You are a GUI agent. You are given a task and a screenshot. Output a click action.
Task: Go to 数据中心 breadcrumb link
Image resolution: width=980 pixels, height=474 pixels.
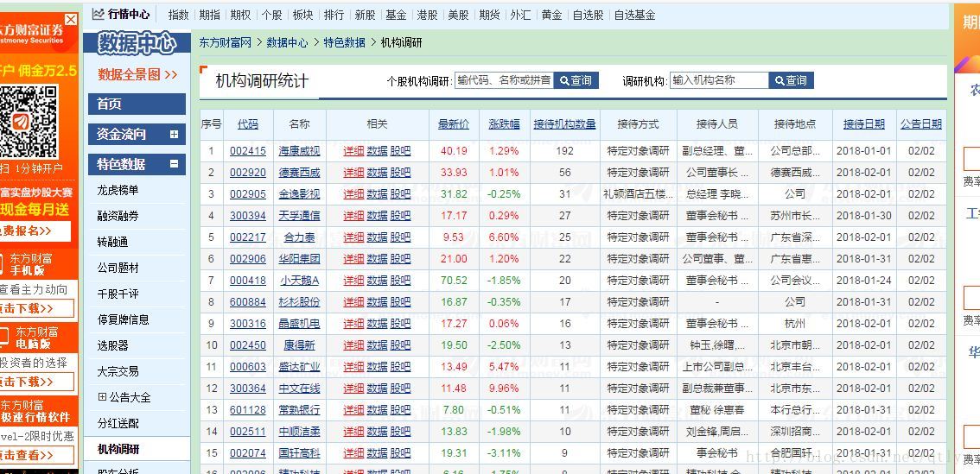tap(287, 42)
